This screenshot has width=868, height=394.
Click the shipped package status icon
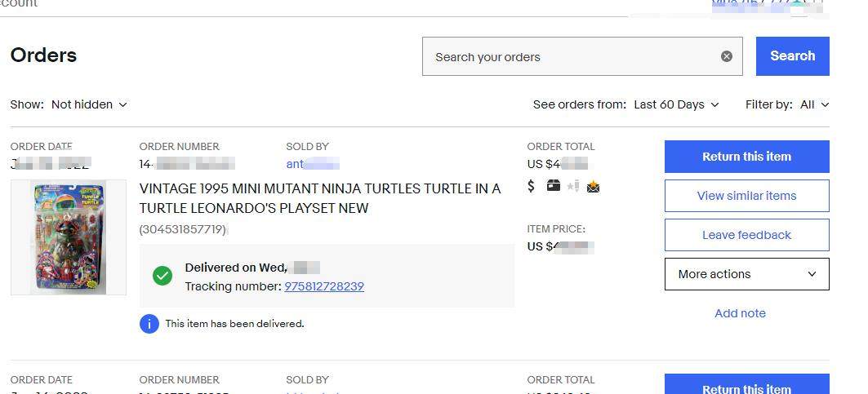[x=553, y=186]
